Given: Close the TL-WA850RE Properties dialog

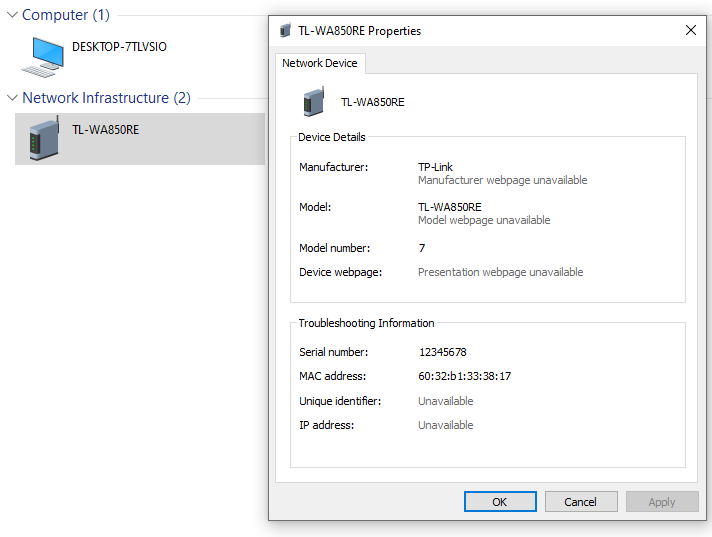Looking at the screenshot, I should (x=691, y=30).
